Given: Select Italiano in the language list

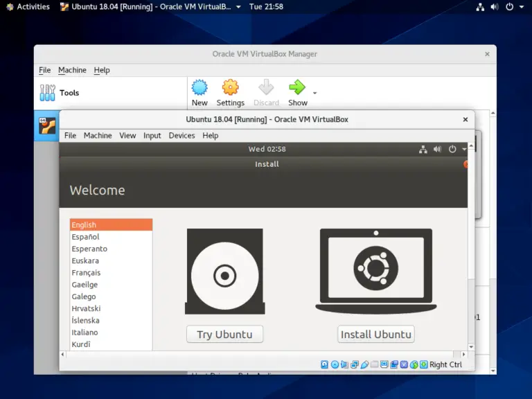Looking at the screenshot, I should click(111, 332).
